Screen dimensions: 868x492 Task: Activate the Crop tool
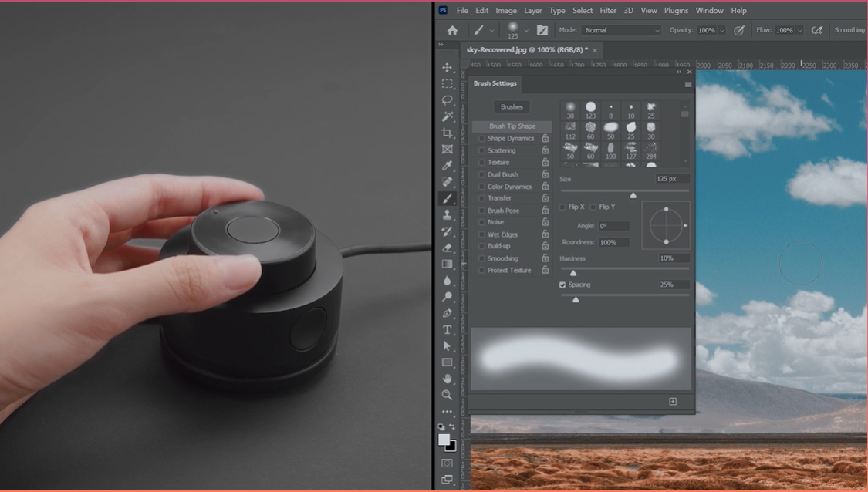pyautogui.click(x=447, y=133)
